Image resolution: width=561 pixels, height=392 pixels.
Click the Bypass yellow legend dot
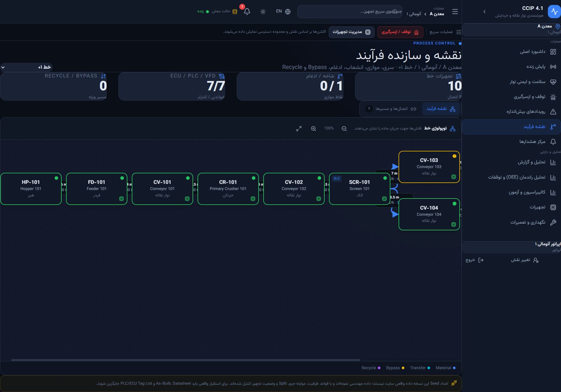[403, 368]
